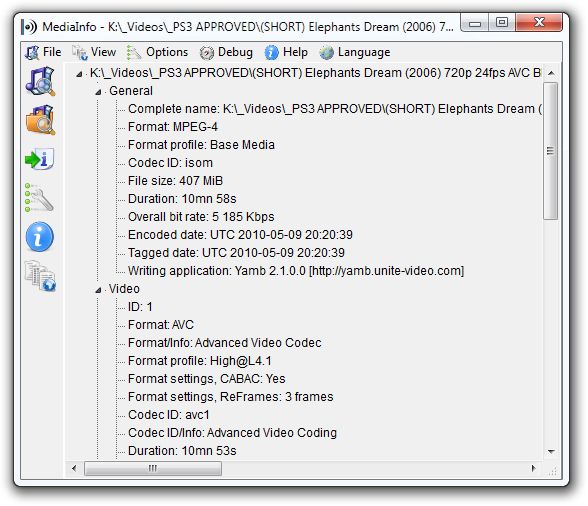The image size is (588, 506).
Task: Select the 'Format: AVC' row
Action: pyautogui.click(x=161, y=325)
